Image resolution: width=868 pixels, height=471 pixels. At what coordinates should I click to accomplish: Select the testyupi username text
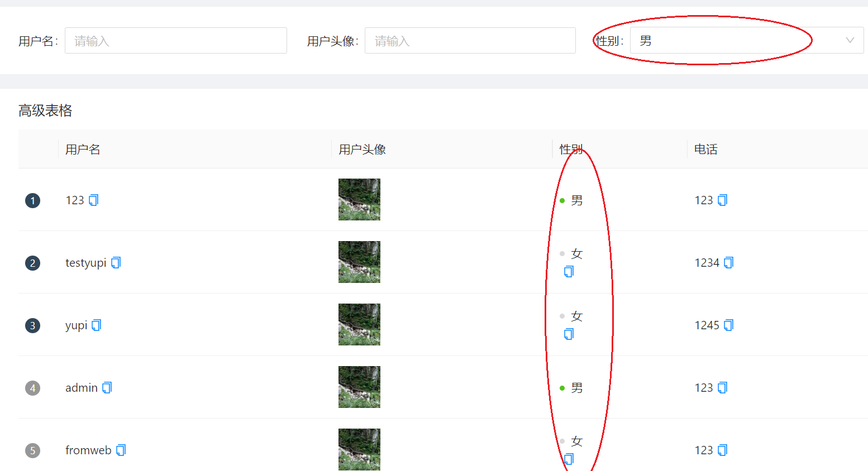(x=85, y=263)
